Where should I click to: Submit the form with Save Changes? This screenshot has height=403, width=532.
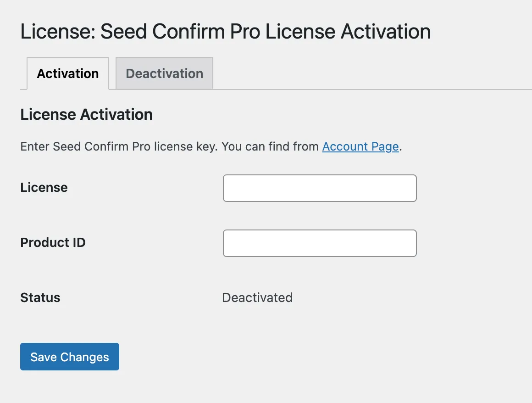70,357
